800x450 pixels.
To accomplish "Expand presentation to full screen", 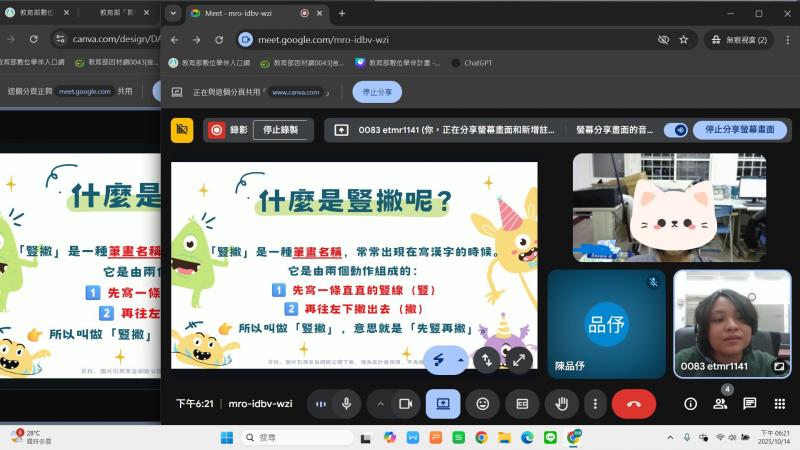I will [519, 360].
